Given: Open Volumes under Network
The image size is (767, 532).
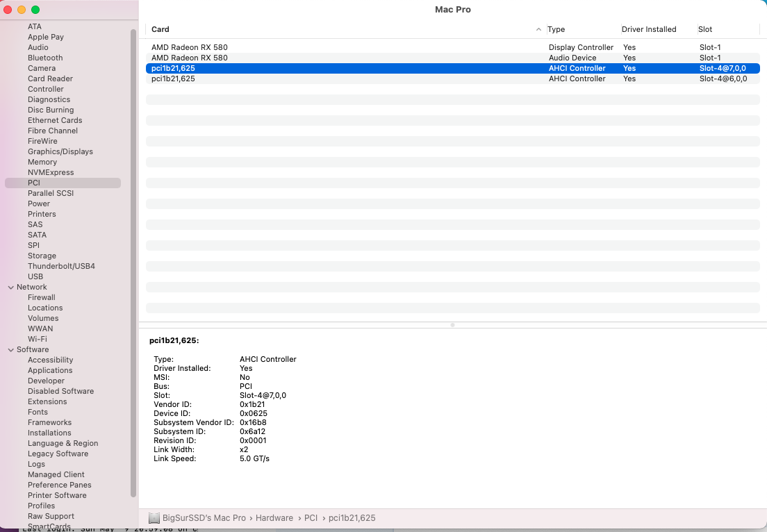Looking at the screenshot, I should 43,319.
